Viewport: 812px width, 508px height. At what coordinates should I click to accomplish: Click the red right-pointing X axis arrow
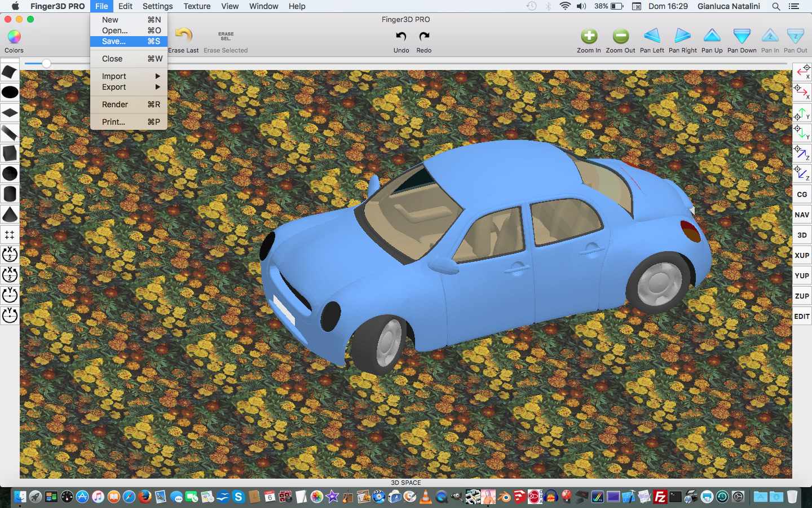(802, 92)
